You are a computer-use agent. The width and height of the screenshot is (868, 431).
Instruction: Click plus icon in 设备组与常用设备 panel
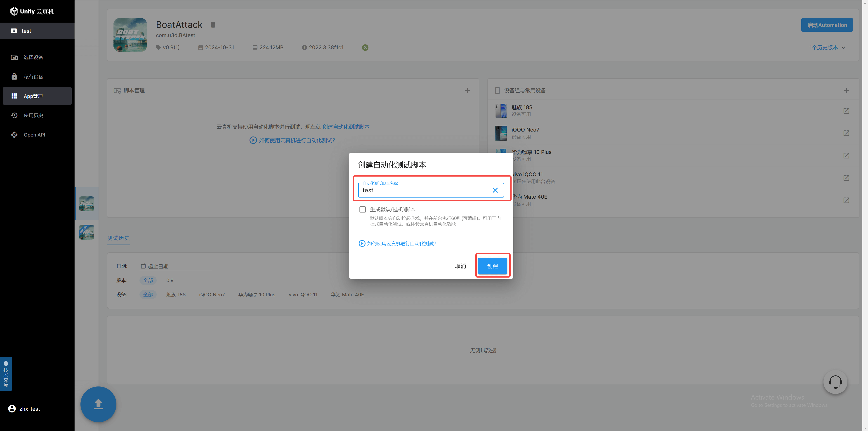coord(846,90)
